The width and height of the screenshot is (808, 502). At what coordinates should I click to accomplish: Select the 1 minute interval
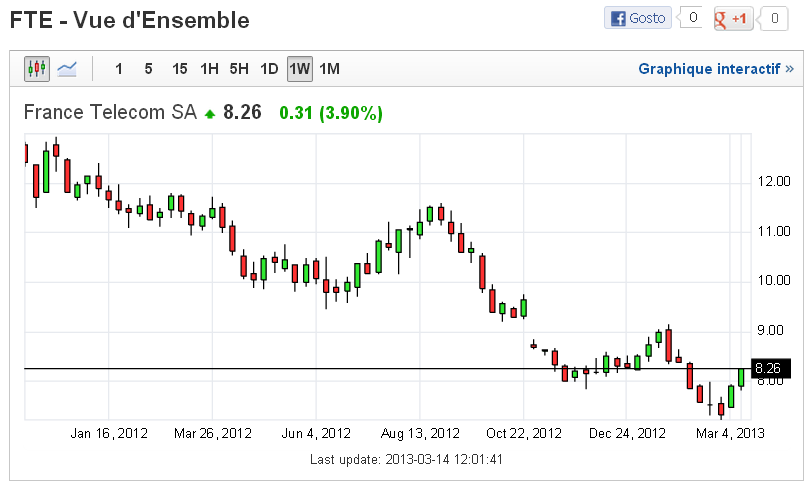point(119,69)
